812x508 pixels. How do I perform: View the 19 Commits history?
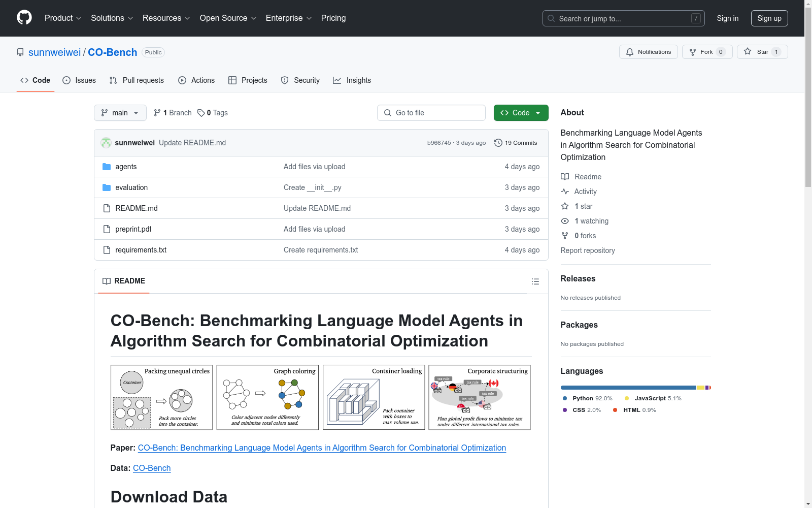[516, 143]
